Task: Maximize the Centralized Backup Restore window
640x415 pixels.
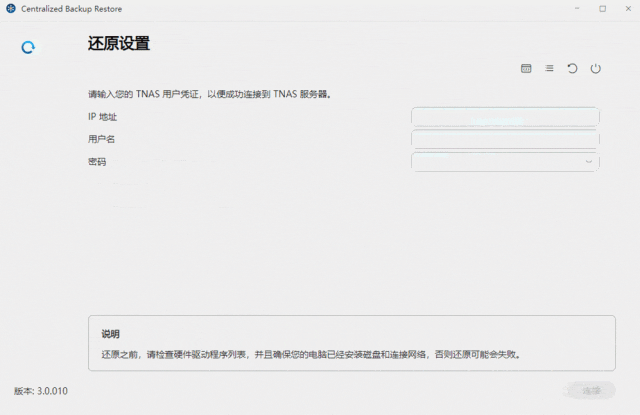Action: coord(602,9)
